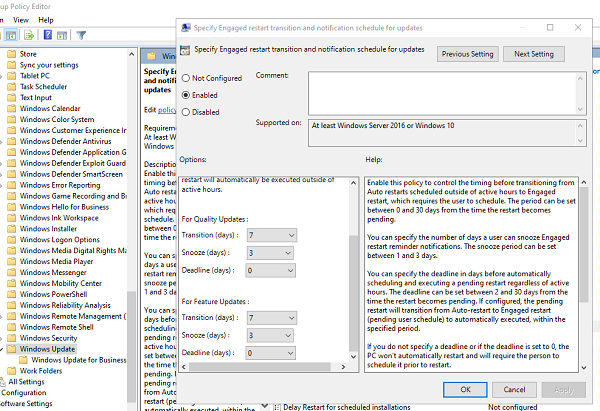This screenshot has height=411, width=600.
Task: Click the Next Setting button
Action: coord(534,54)
